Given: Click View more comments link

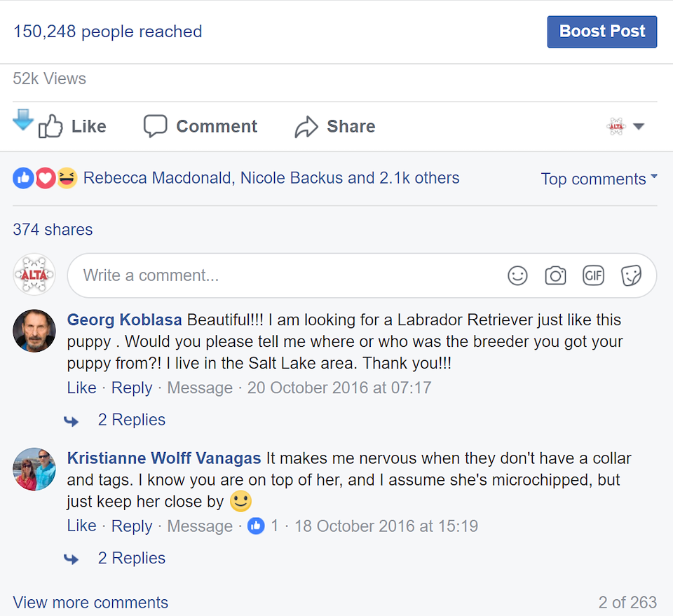Looking at the screenshot, I should tap(90, 603).
